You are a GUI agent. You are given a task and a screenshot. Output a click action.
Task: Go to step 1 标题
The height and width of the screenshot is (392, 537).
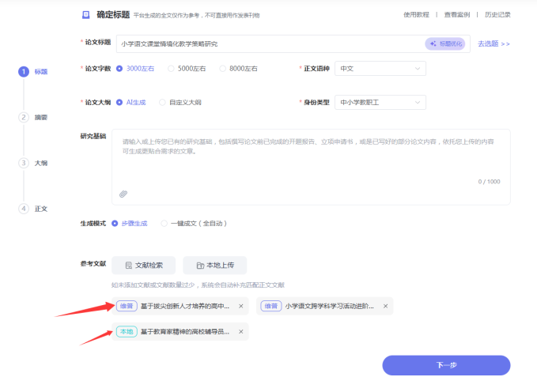click(x=33, y=72)
